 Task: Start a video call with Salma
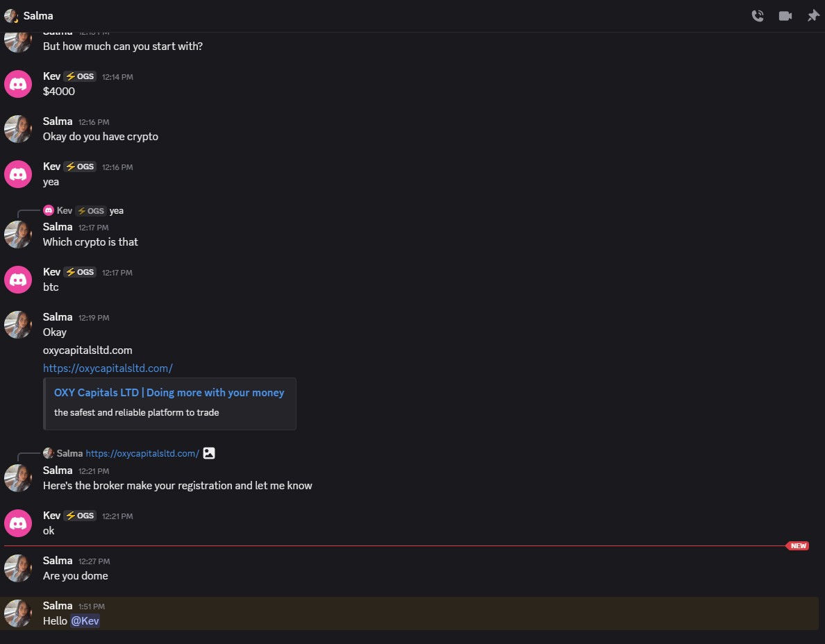[x=785, y=16]
